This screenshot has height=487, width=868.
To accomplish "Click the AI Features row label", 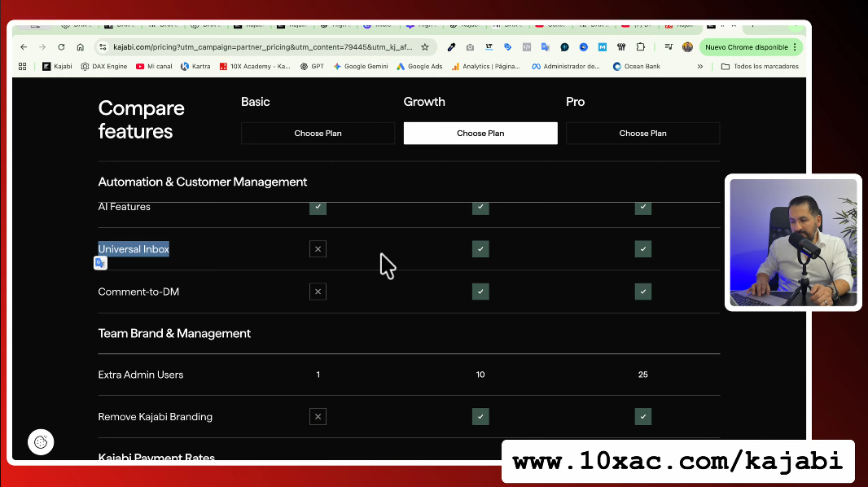I will 124,207.
